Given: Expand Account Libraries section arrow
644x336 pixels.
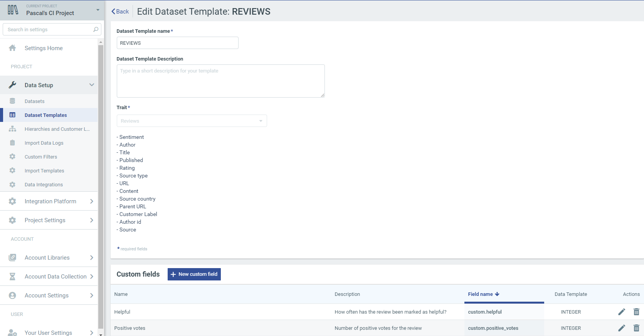Looking at the screenshot, I should pos(92,257).
